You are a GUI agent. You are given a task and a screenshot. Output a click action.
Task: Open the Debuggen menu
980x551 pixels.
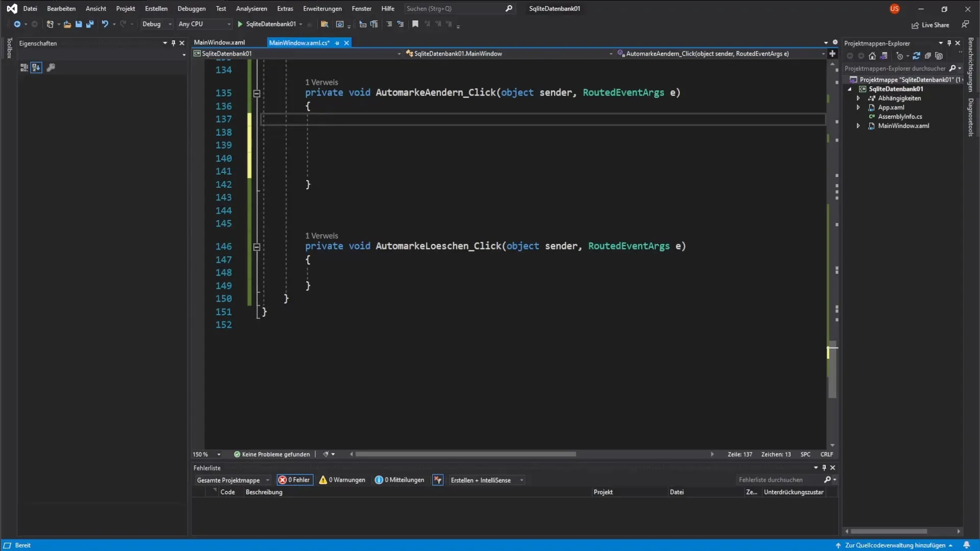coord(191,9)
